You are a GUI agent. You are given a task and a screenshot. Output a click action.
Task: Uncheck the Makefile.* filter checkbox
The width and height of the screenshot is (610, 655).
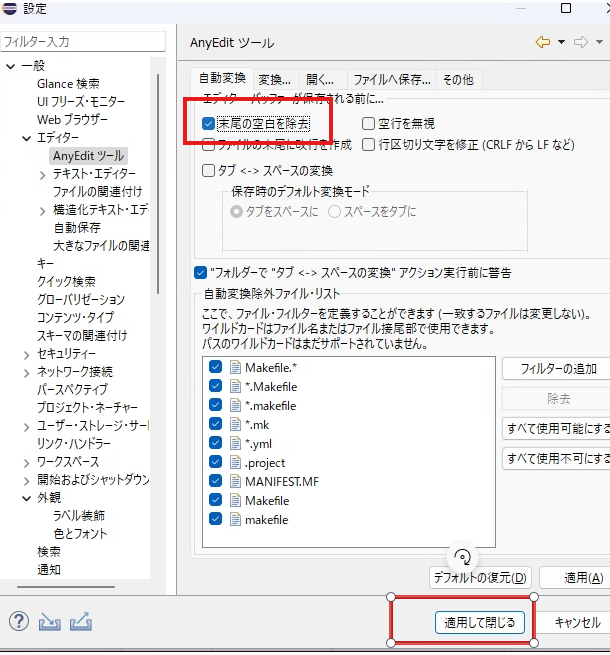[215, 367]
